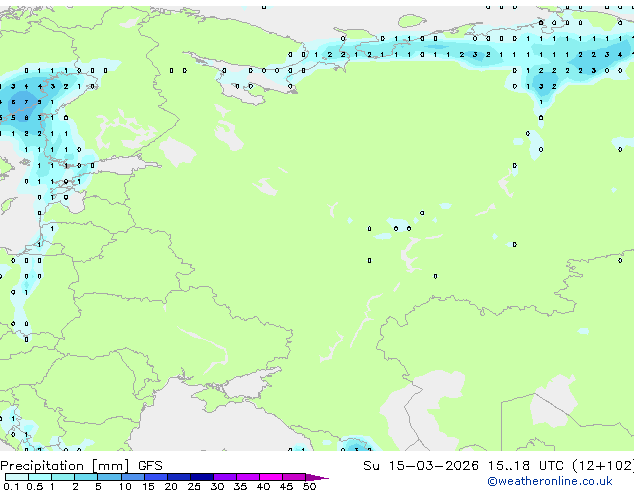Click the 0.1–0.5 mm legend swatch

[17, 477]
